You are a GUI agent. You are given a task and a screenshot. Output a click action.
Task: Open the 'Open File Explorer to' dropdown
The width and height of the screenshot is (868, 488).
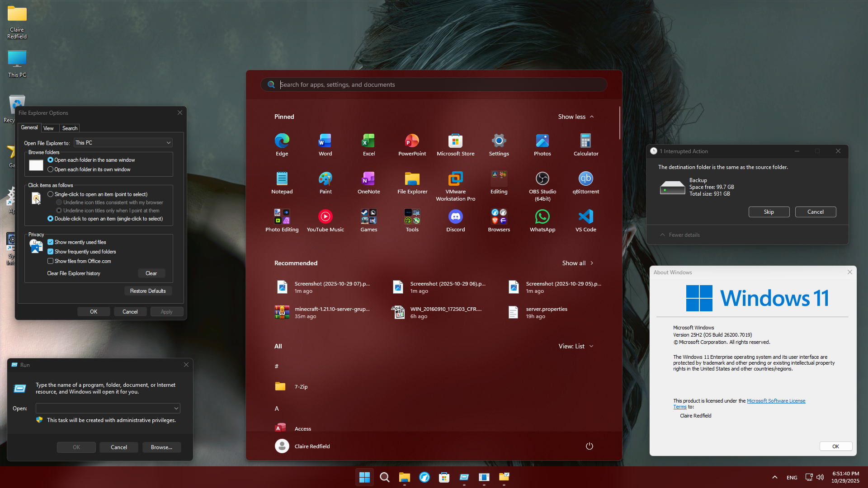coord(123,143)
